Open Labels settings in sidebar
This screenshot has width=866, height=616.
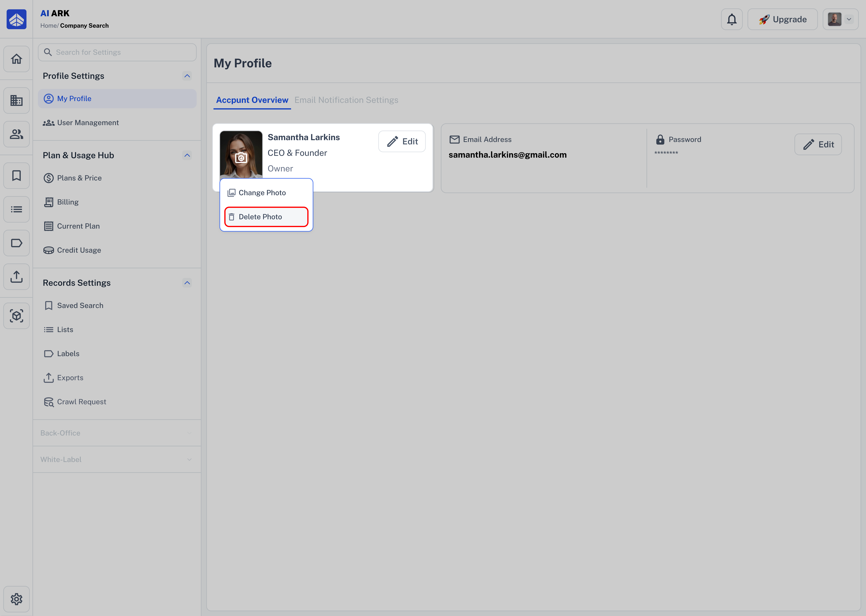pyautogui.click(x=117, y=354)
